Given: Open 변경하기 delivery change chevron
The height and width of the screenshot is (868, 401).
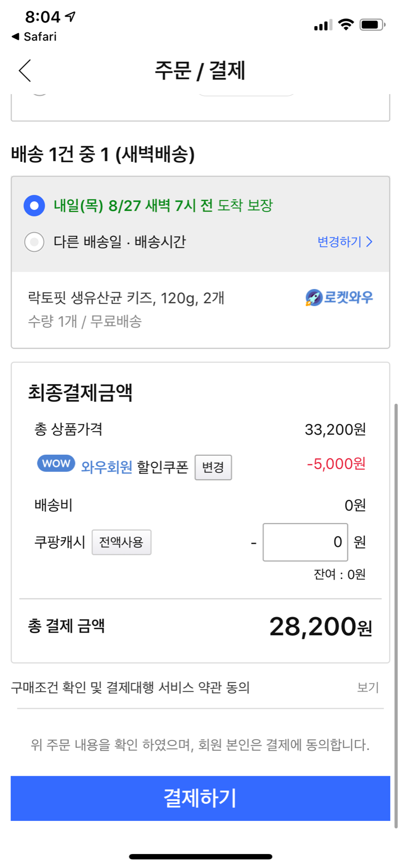Looking at the screenshot, I should (x=345, y=242).
